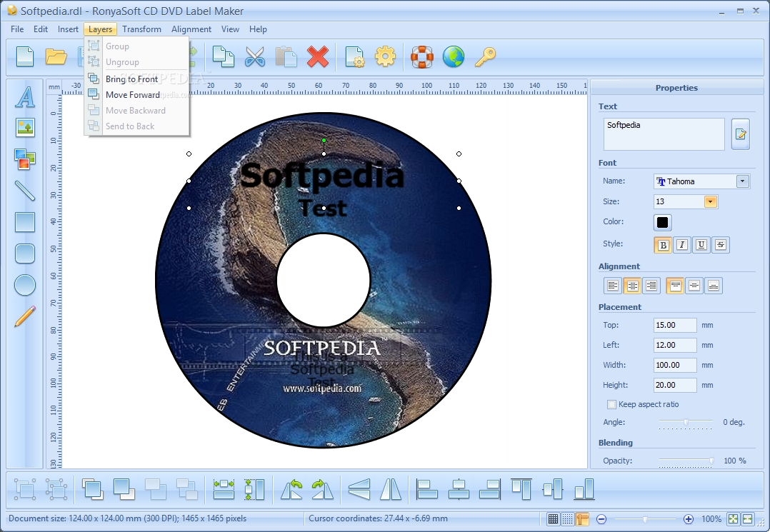Click the Top placement field 15.00

click(x=675, y=326)
